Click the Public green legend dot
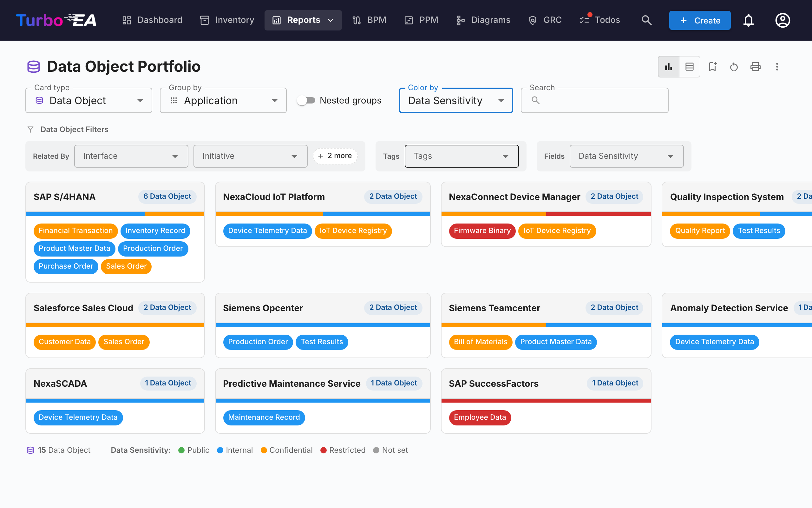The width and height of the screenshot is (812, 508). [x=181, y=450]
